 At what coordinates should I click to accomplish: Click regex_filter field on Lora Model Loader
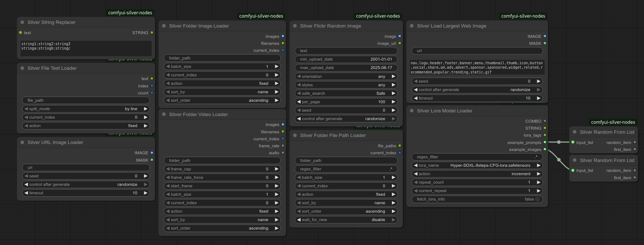[477, 157]
